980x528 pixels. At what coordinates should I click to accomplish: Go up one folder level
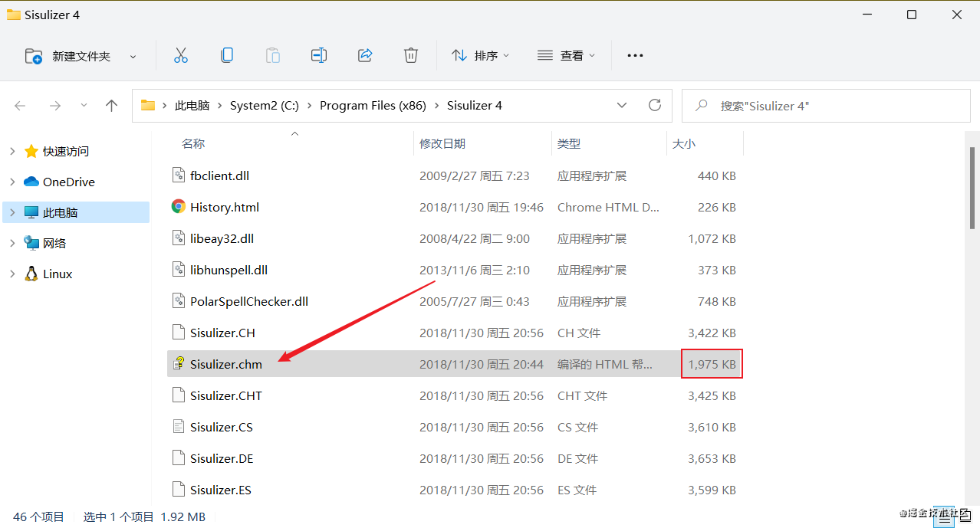tap(112, 106)
